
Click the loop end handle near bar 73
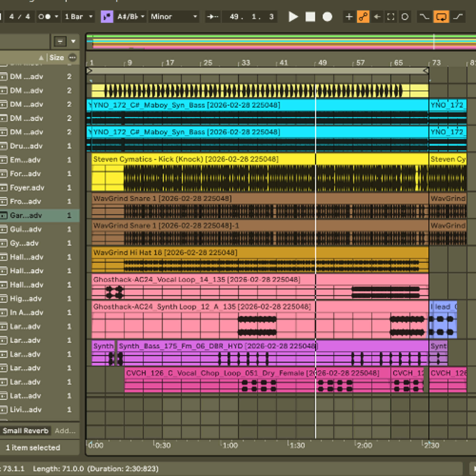pyautogui.click(x=426, y=71)
